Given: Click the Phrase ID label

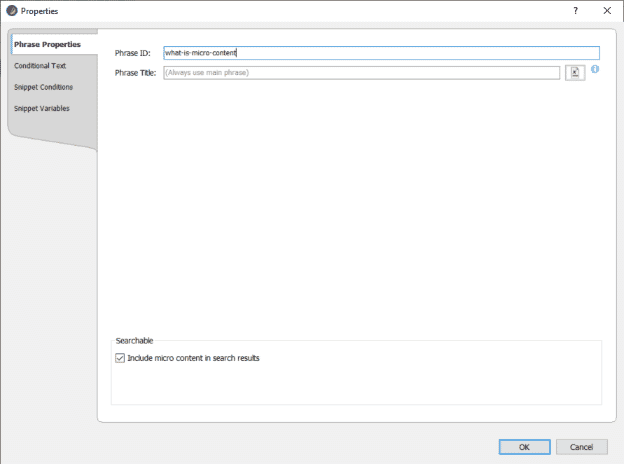Looking at the screenshot, I should pos(133,53).
